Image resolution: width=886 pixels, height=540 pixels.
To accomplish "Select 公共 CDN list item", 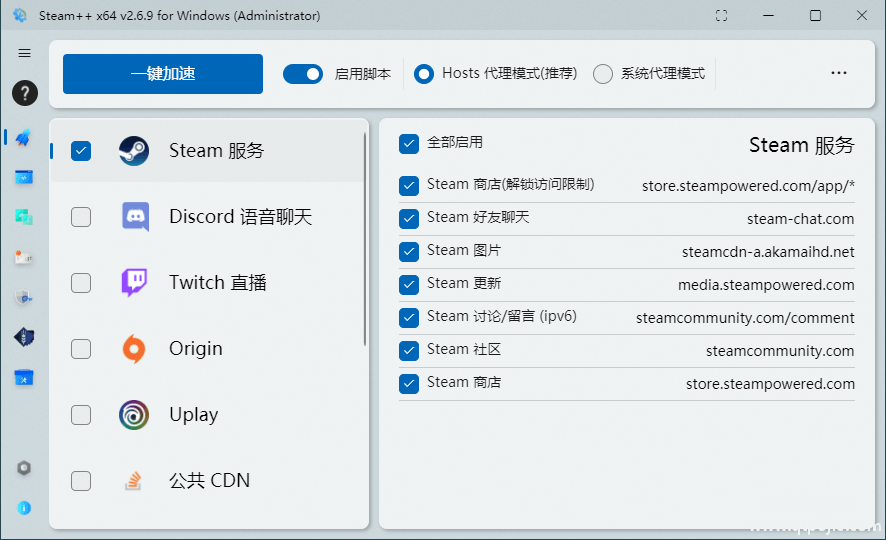I will pyautogui.click(x=207, y=481).
